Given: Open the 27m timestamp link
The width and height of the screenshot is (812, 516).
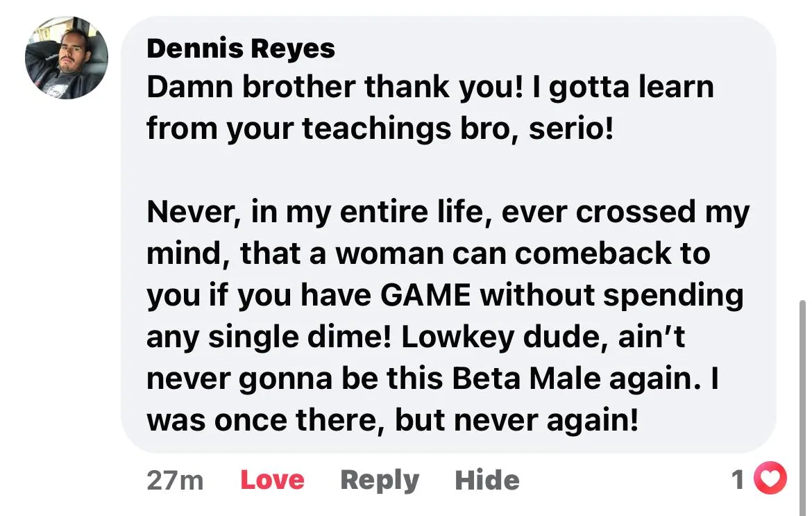Looking at the screenshot, I should pyautogui.click(x=175, y=481).
